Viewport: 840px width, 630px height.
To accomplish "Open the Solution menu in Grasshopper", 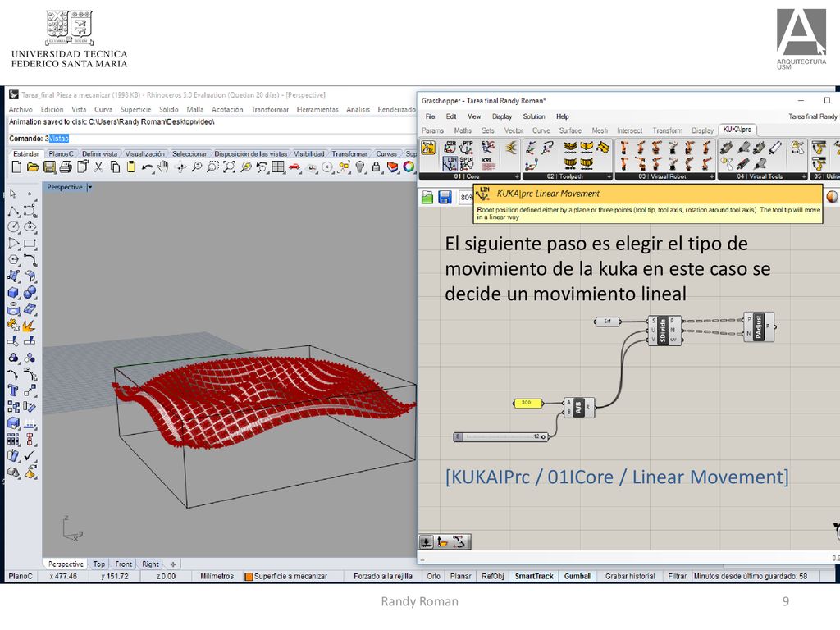I will pyautogui.click(x=533, y=116).
